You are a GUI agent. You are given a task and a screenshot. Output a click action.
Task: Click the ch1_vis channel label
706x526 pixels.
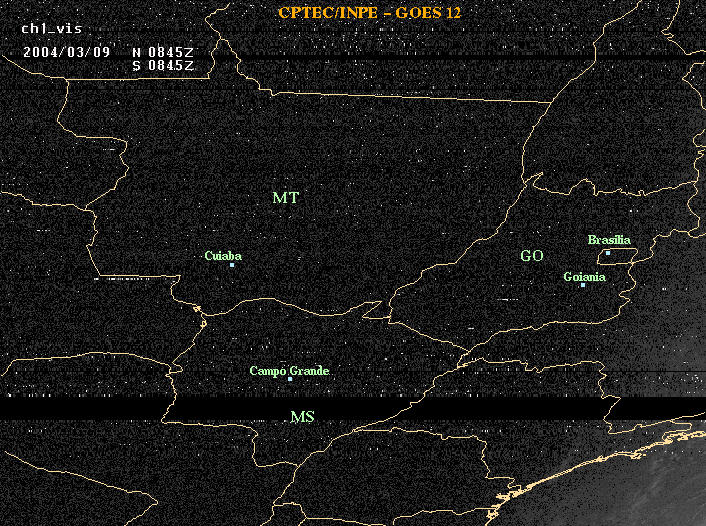click(52, 29)
